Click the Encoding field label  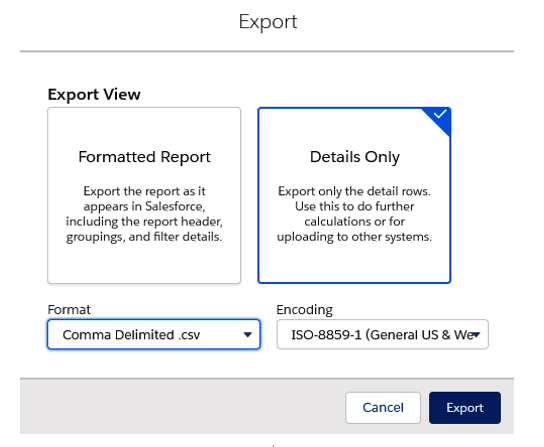pyautogui.click(x=305, y=310)
